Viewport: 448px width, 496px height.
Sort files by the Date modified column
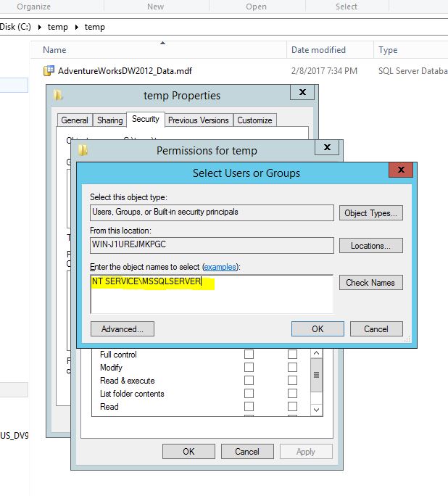(x=318, y=50)
